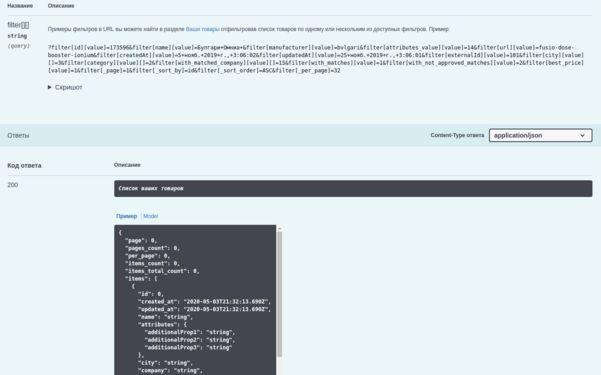Click the filter[] parameter name
The height and width of the screenshot is (375, 601).
[18, 25]
